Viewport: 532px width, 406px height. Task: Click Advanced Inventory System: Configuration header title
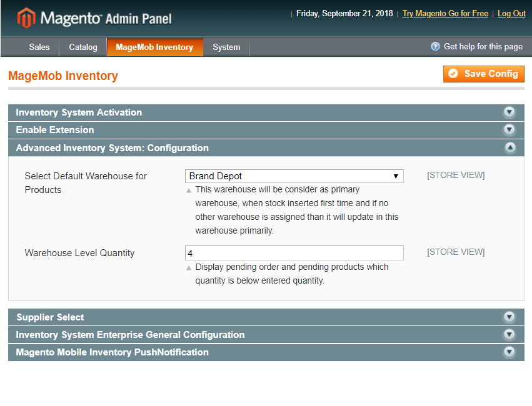tap(113, 148)
